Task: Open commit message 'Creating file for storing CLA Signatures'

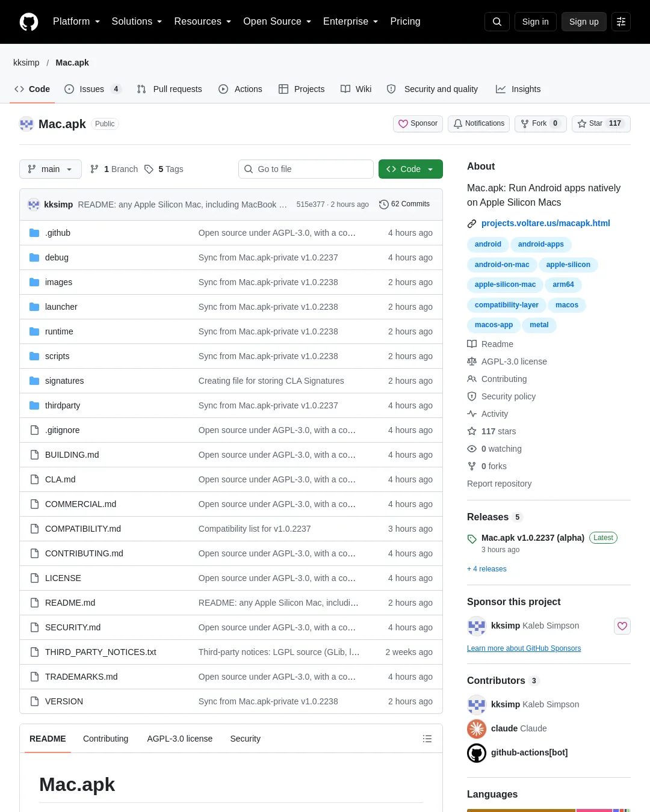Action: (x=271, y=381)
